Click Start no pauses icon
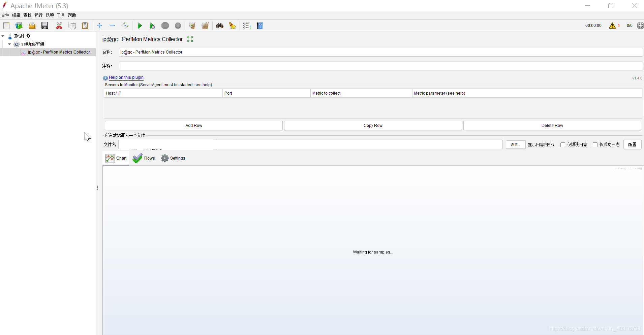Screen dimensions: 644x335 [x=152, y=26]
